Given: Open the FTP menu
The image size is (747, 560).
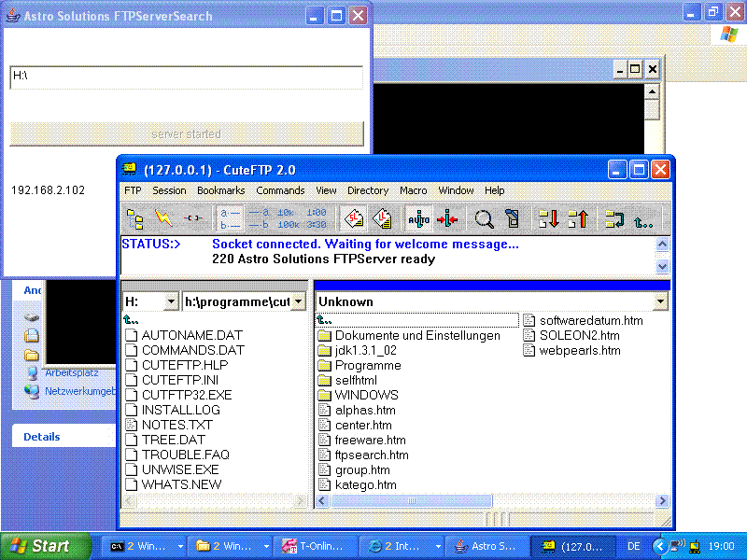Looking at the screenshot, I should coord(133,190).
